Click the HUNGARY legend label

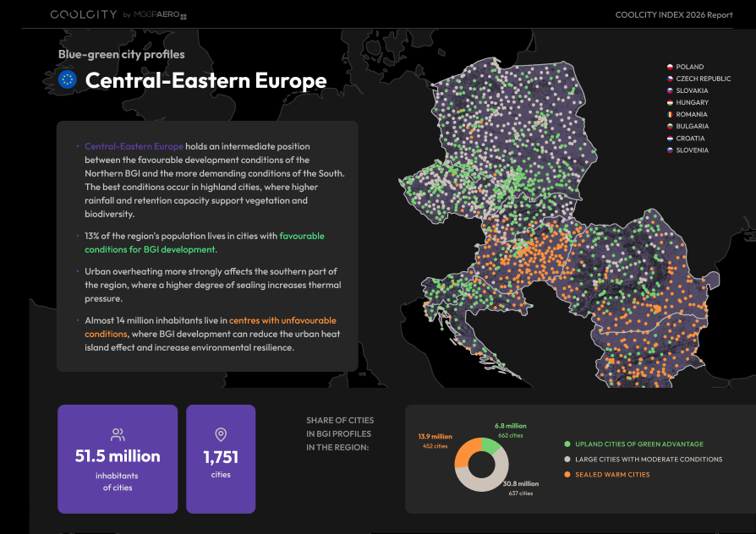pyautogui.click(x=692, y=102)
